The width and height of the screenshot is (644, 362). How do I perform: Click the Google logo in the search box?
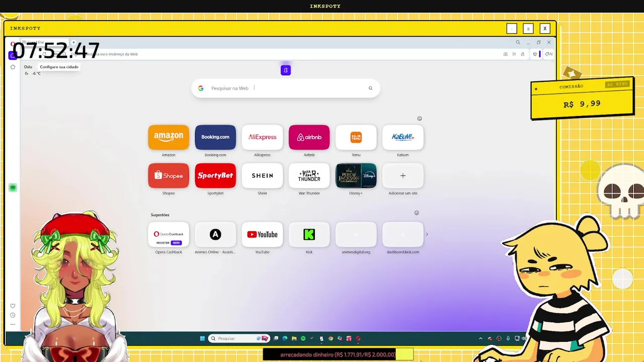[x=201, y=88]
